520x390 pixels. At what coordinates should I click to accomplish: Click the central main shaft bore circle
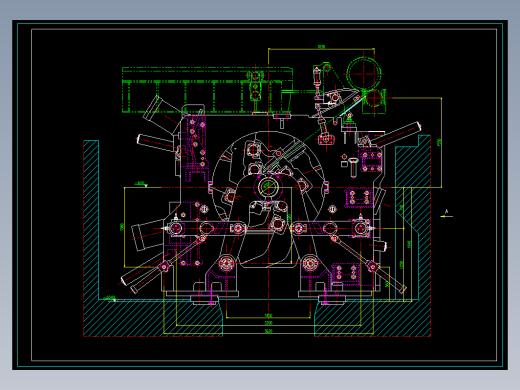pyautogui.click(x=267, y=187)
